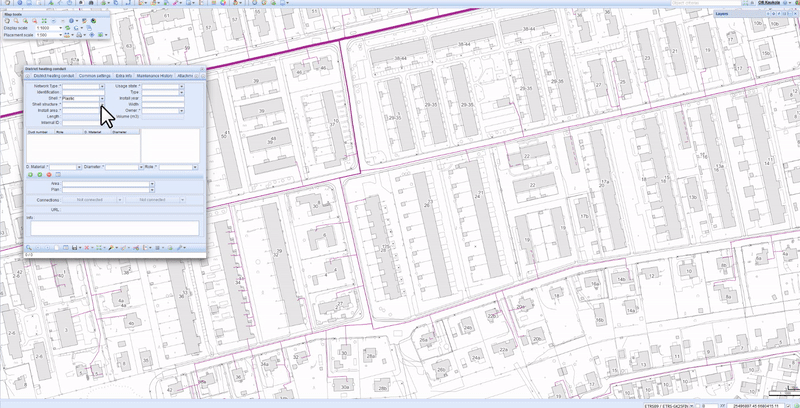This screenshot has width=800, height=408.
Task: Click the red remove-row icon under duct table
Action: click(x=49, y=175)
